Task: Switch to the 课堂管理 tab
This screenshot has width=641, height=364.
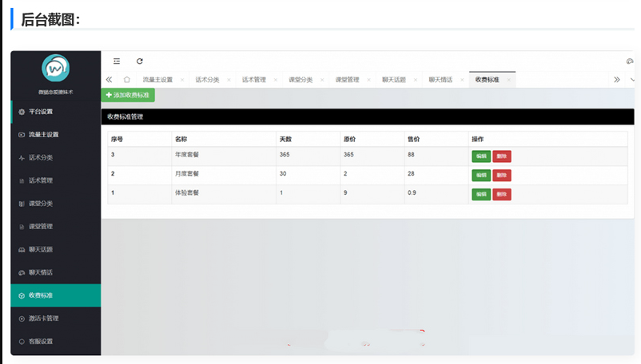Action: coord(347,80)
